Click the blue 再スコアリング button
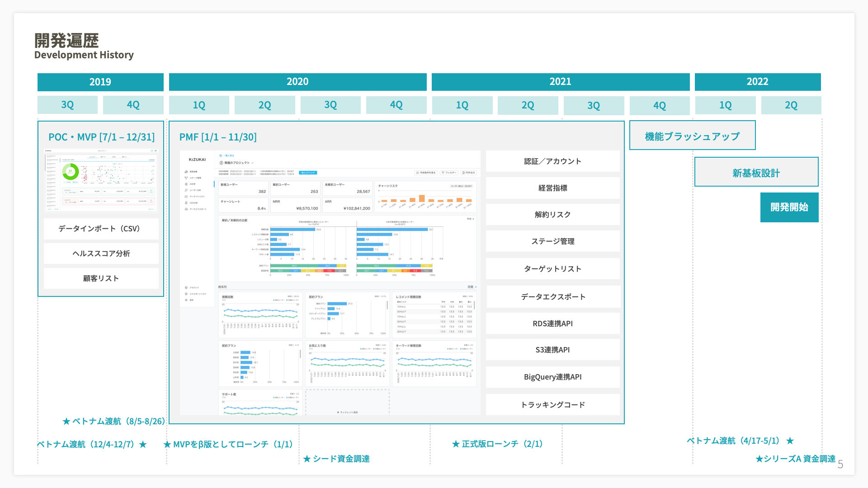The width and height of the screenshot is (868, 488). 308,173
